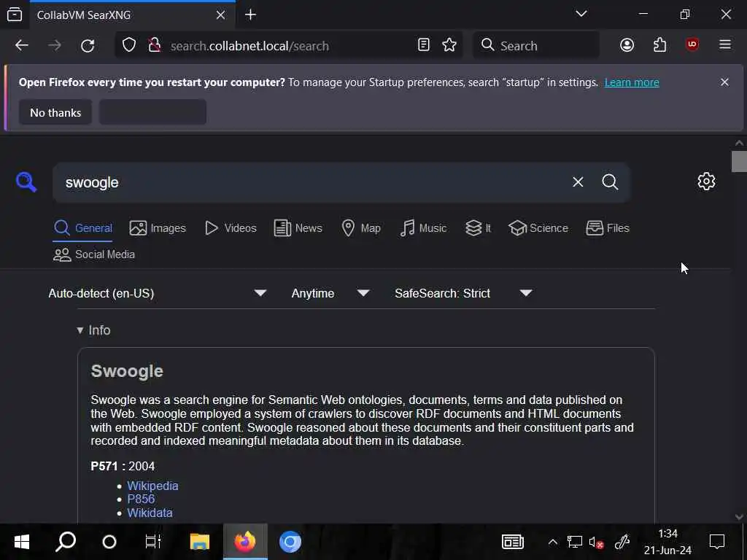
Task: Switch to the Science category
Action: tap(538, 228)
